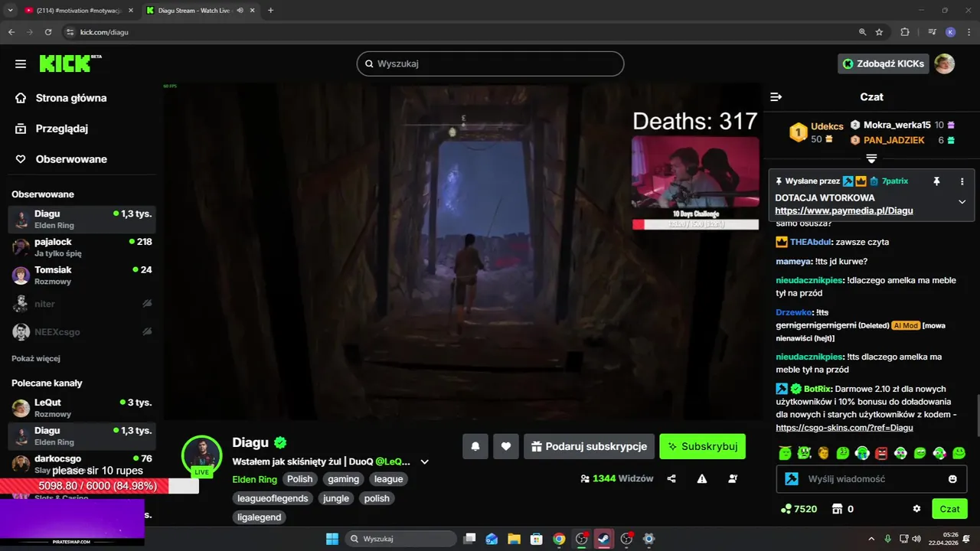Click the Wyślij wiadomość chat input
980x551 pixels.
[871, 479]
